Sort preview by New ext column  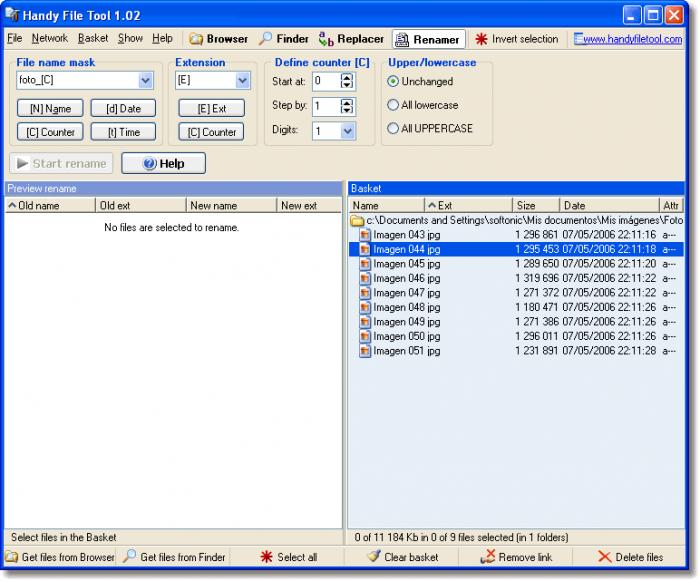click(x=309, y=205)
